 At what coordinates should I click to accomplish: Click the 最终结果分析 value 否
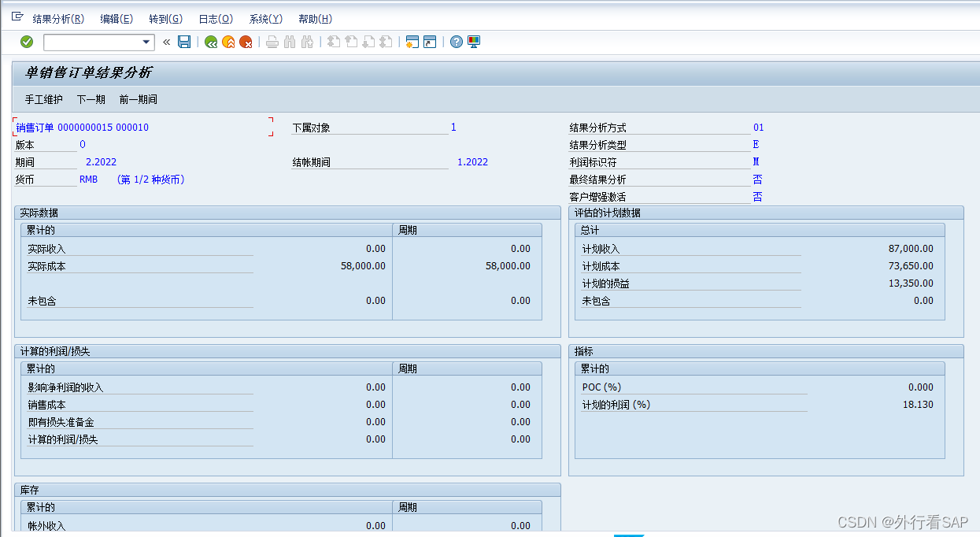coord(757,180)
